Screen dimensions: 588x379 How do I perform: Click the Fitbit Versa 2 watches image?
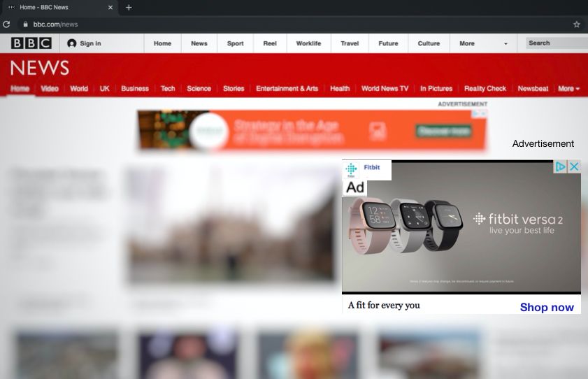click(x=405, y=227)
